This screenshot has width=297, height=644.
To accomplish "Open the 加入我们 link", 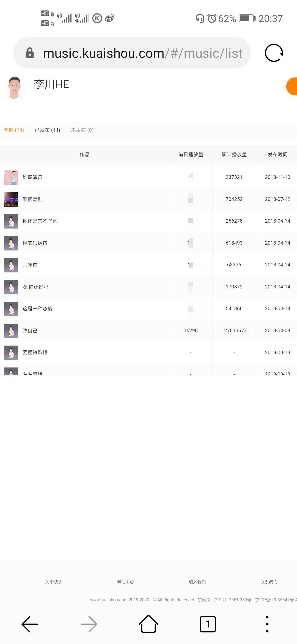I will (x=197, y=582).
